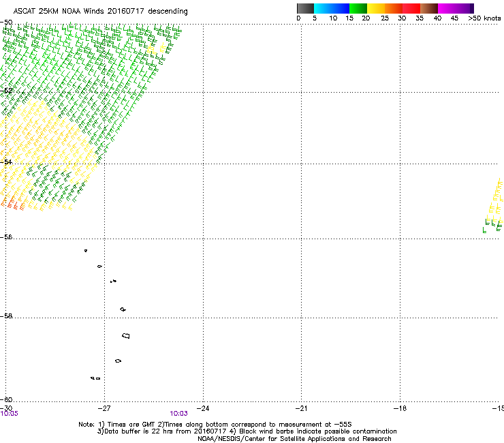Screen dimensions: 504x443
Task: Click the '-18' longitude label
Action: pos(400,408)
